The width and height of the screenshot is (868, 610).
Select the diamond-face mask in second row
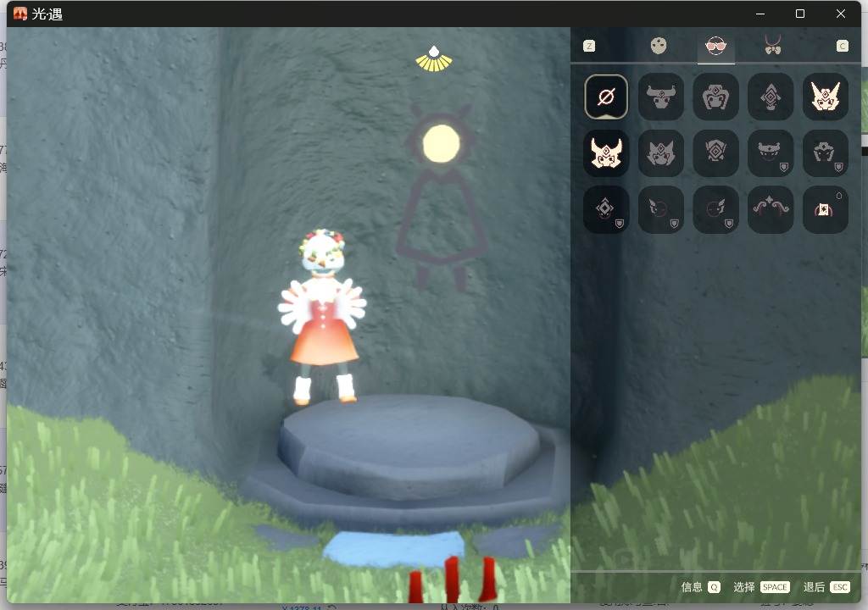tap(715, 153)
